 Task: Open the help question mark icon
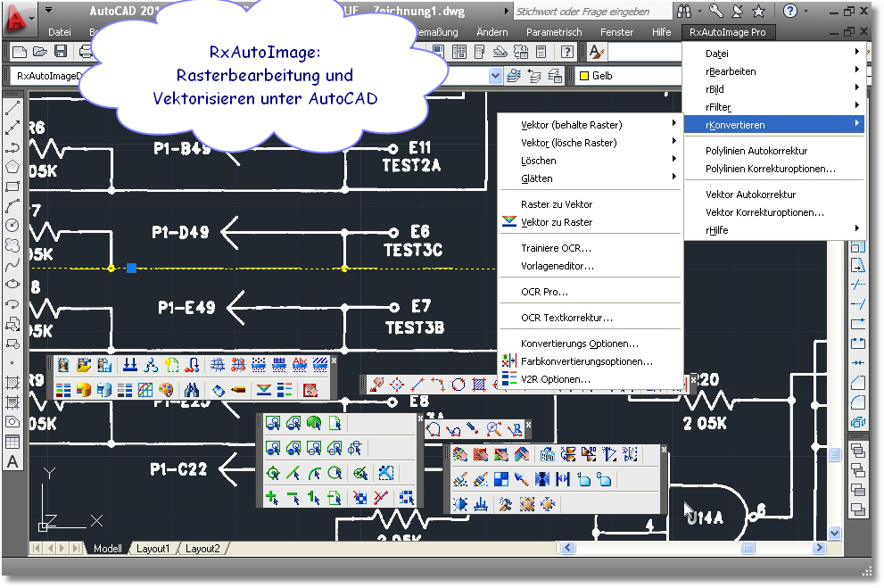(789, 11)
